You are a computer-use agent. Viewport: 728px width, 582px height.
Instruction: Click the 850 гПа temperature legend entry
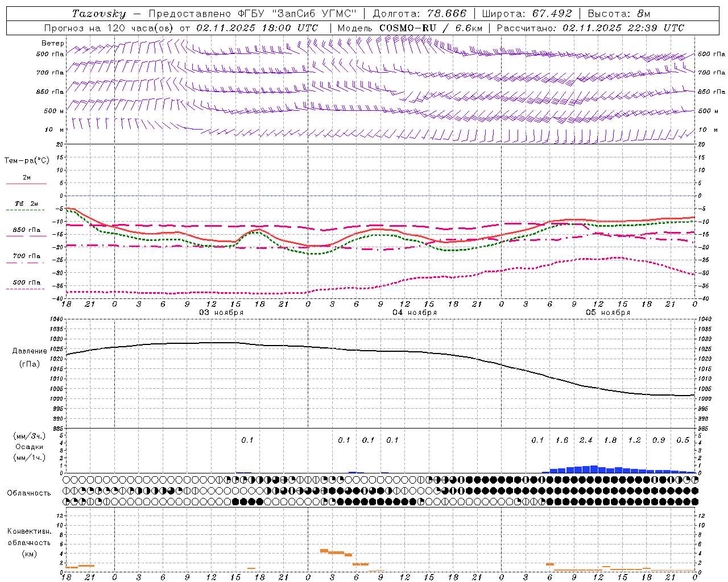(x=27, y=230)
